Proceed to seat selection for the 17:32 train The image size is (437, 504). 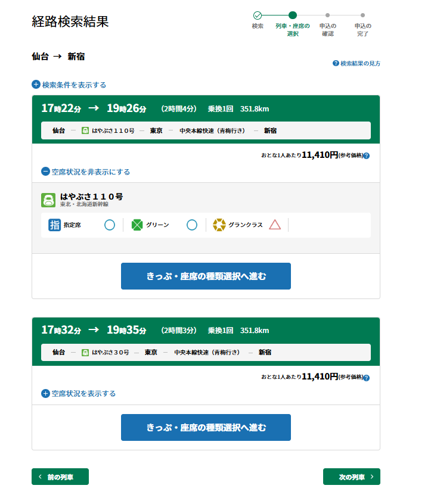point(206,427)
